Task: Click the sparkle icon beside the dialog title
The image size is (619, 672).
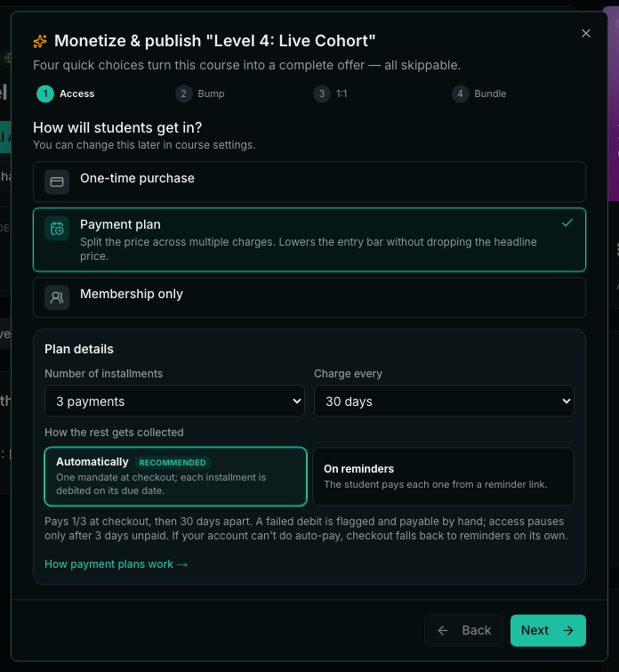Action: [40, 41]
